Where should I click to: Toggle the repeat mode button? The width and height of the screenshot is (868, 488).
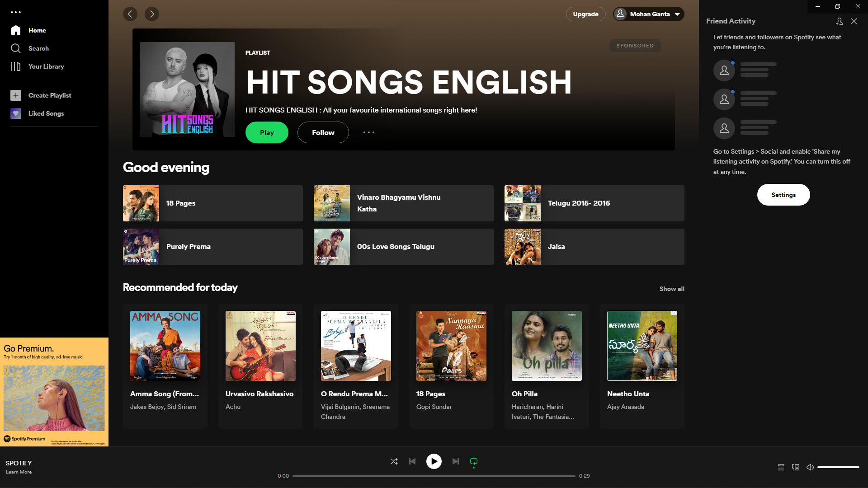(x=474, y=461)
